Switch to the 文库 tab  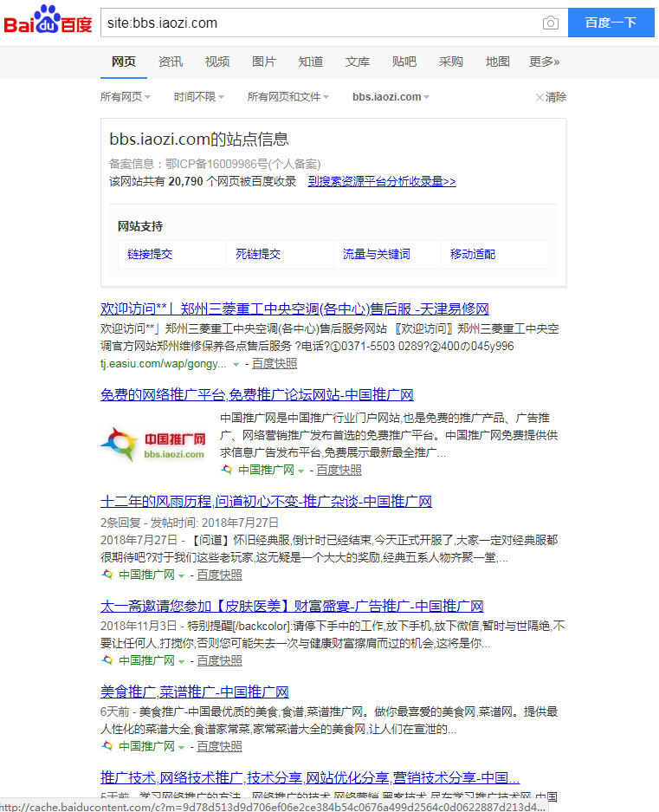point(357,62)
